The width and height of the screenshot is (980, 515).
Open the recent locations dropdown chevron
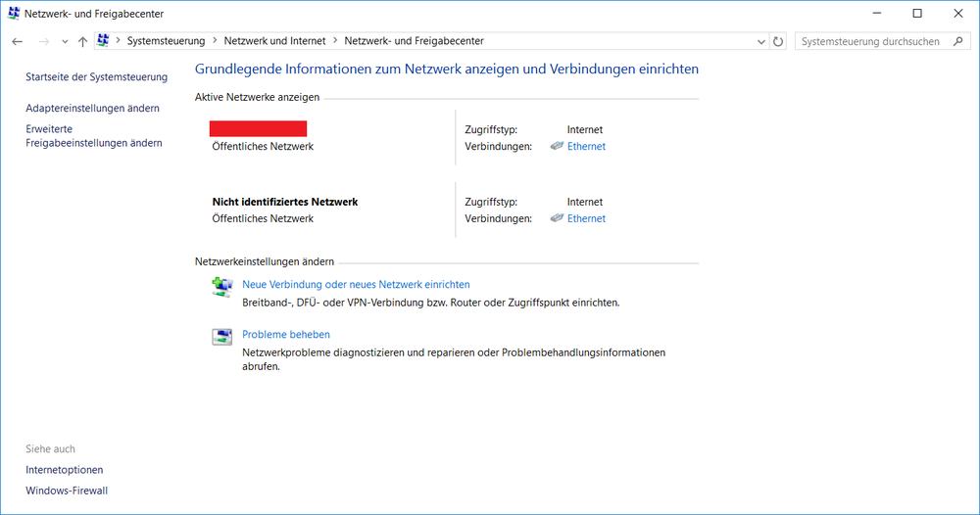click(65, 41)
